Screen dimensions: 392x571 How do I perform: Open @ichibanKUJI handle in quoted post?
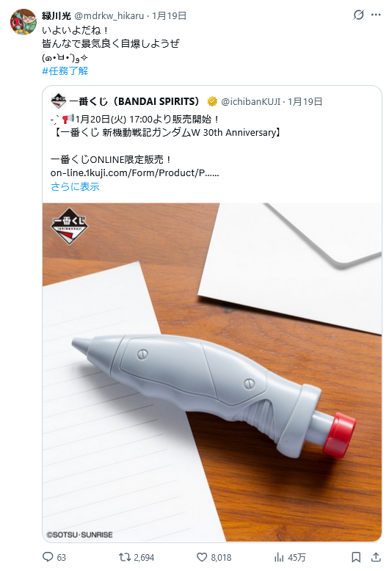[x=251, y=101]
